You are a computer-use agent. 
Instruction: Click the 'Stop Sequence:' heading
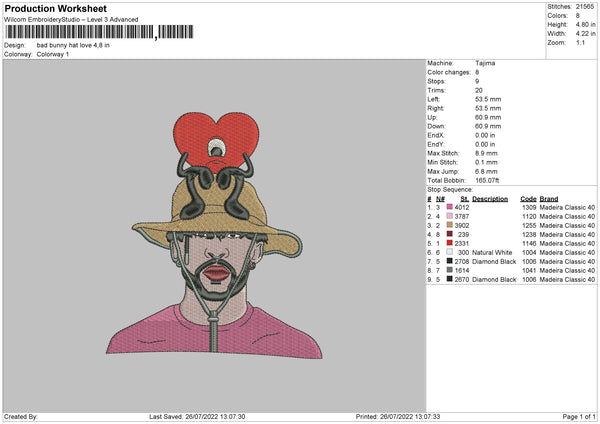point(450,190)
